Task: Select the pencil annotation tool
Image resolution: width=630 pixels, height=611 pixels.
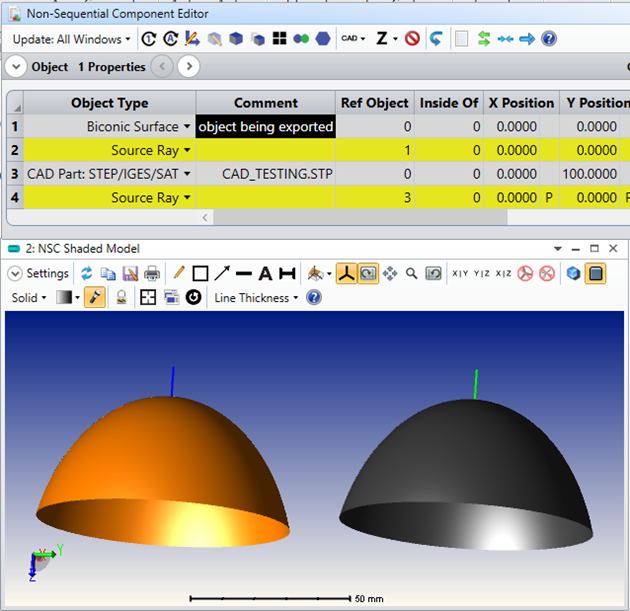Action: pos(179,274)
